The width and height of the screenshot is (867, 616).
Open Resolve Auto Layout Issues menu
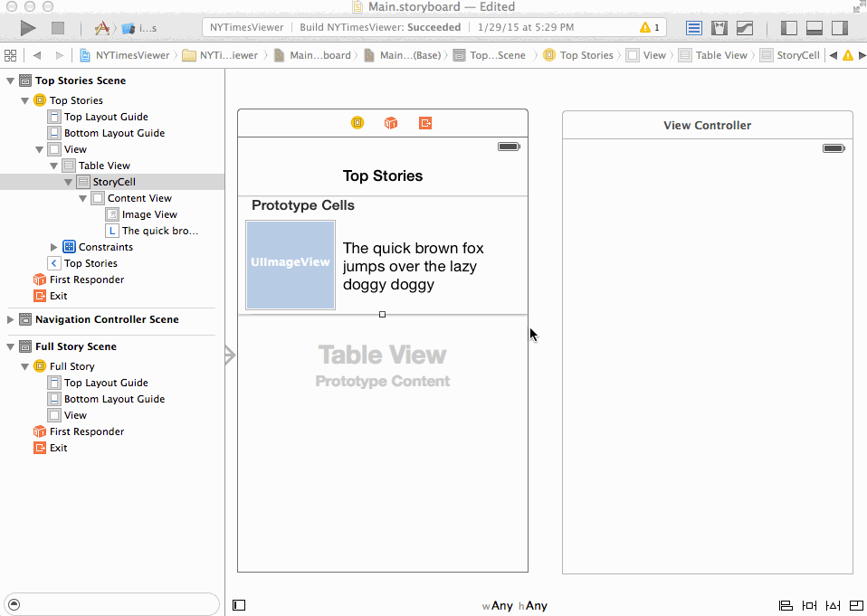coord(833,605)
